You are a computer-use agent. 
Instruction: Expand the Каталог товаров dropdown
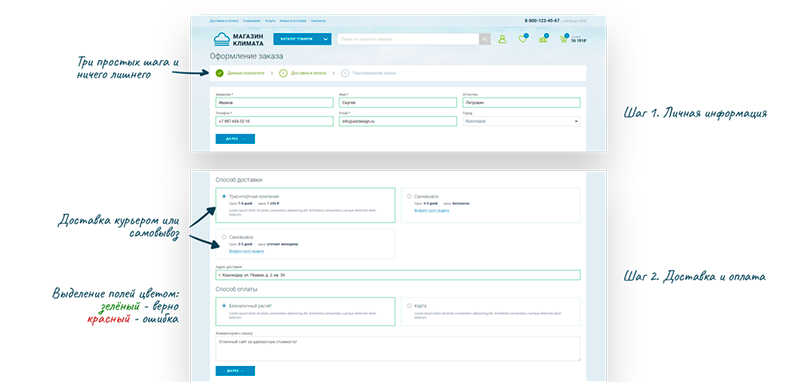302,39
